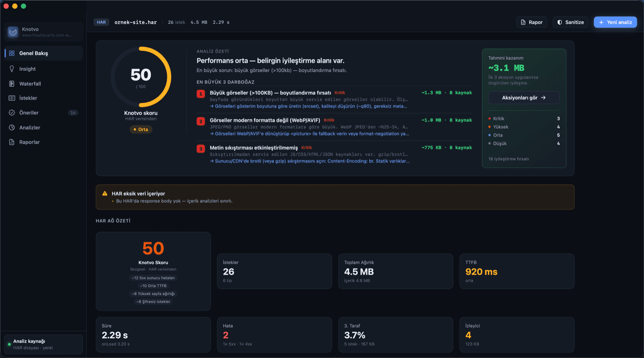Open the Büyük görseller bottleneck row
The height and width of the screenshot is (358, 644).
tap(334, 99)
